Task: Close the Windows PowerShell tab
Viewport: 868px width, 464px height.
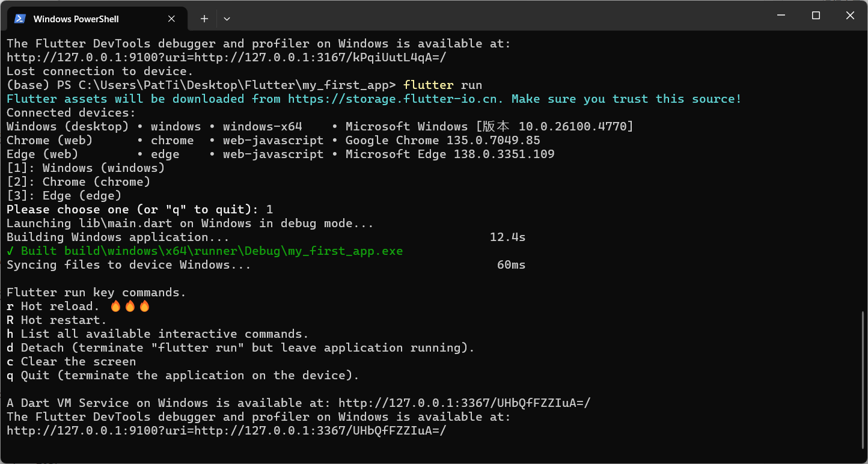Action: click(171, 19)
